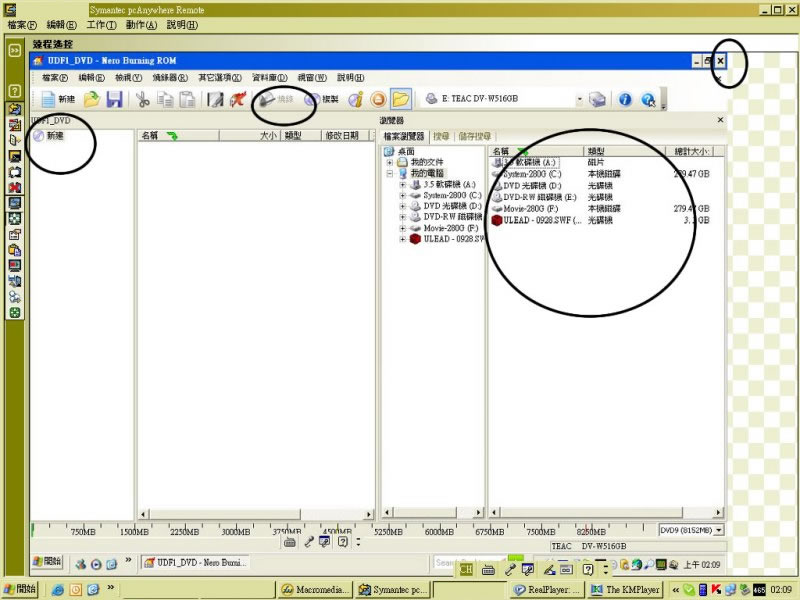Sort drive list by 類型 column header
800x600 pixels.
(624, 152)
